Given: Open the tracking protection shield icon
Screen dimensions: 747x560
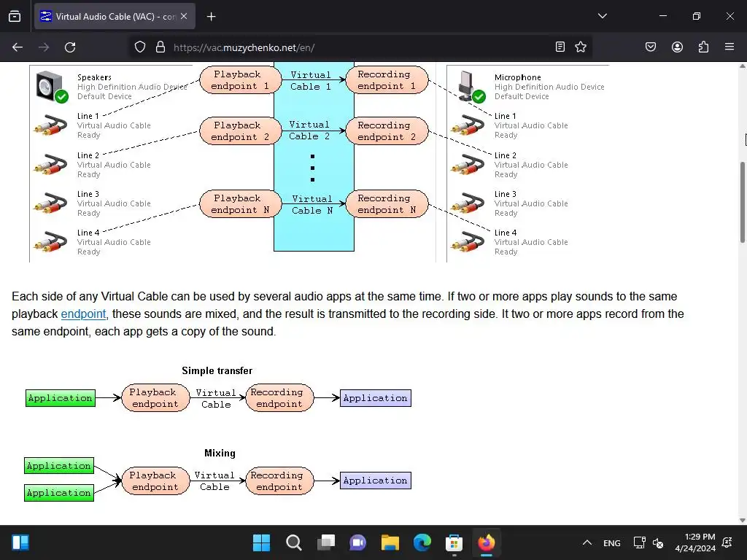Looking at the screenshot, I should click(139, 47).
